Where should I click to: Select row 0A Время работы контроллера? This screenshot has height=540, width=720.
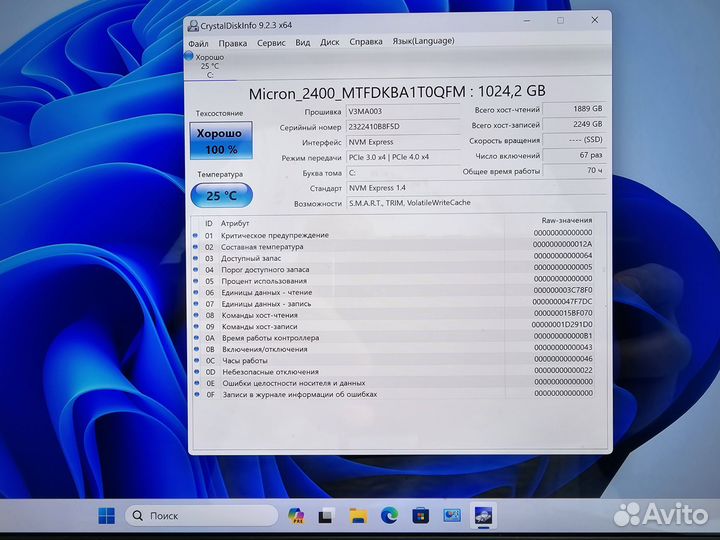tap(394, 338)
